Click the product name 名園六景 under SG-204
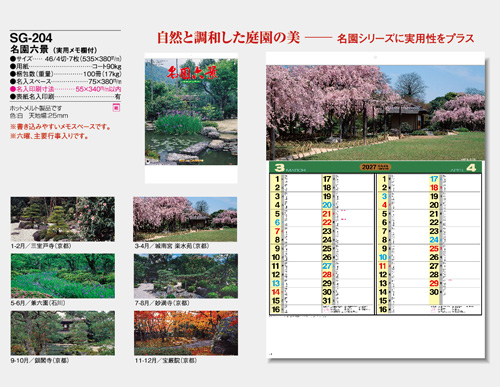The height and width of the screenshot is (387, 500). click(29, 49)
